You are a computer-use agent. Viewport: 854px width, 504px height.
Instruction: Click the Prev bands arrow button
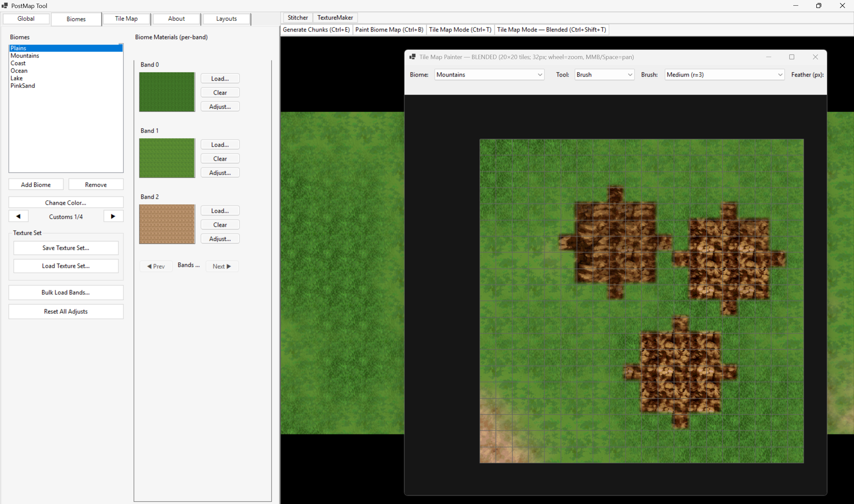156,266
